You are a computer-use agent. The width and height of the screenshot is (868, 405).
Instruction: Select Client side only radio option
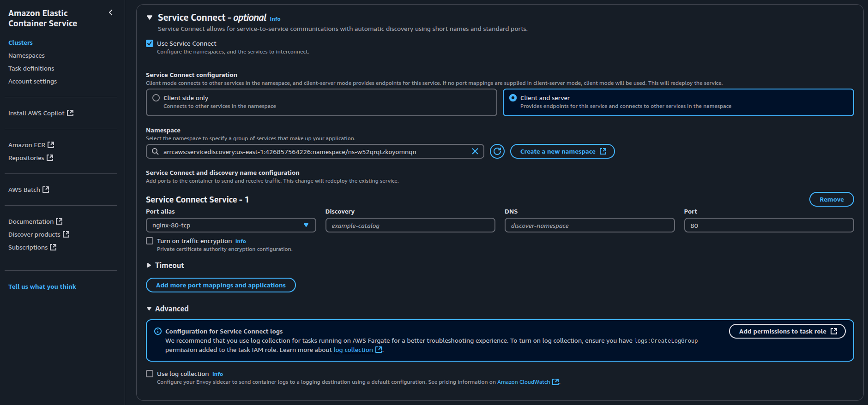(x=156, y=98)
